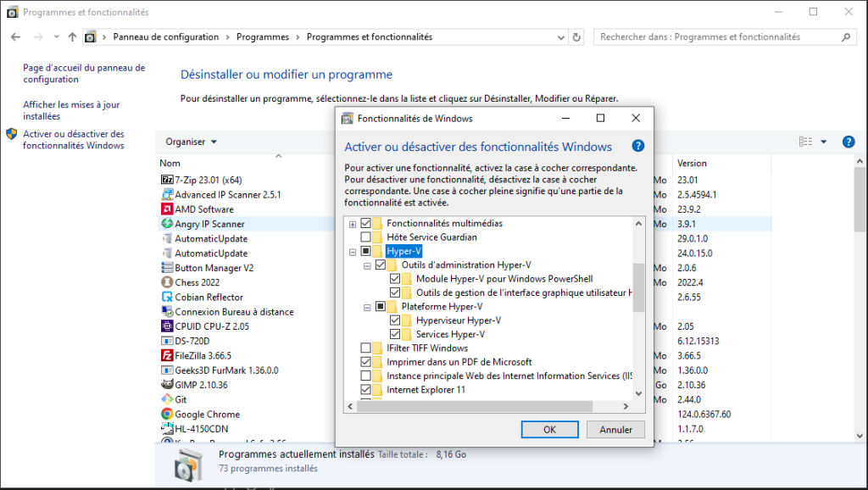Click Annuler button
The height and width of the screenshot is (490, 868).
tap(615, 430)
